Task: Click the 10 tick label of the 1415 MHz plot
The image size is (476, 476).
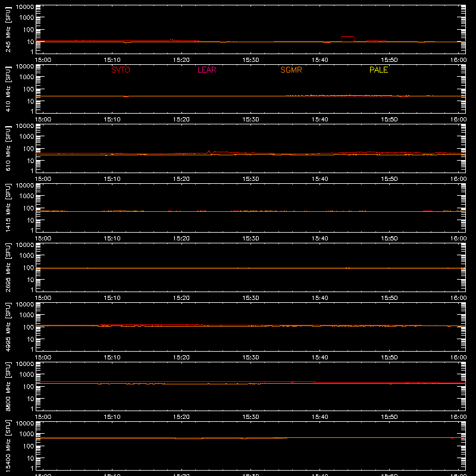Action: click(x=30, y=220)
